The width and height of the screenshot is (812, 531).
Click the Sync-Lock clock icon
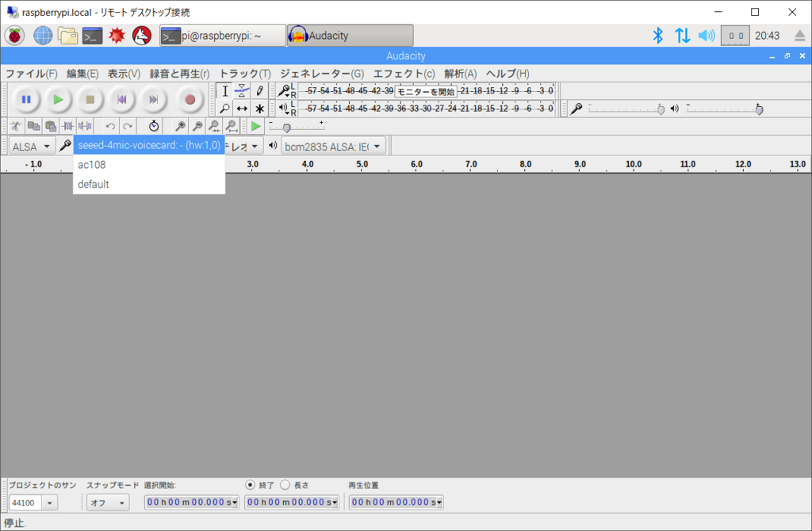tap(154, 126)
